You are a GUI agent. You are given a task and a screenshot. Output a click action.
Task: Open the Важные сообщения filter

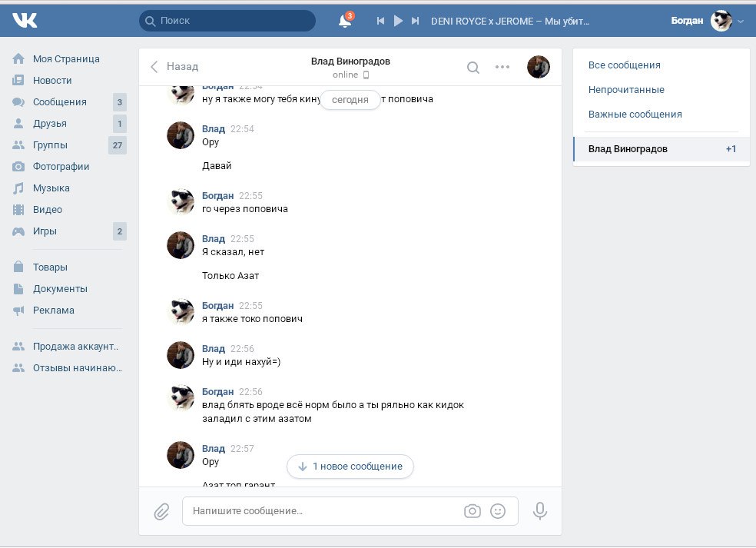click(635, 115)
